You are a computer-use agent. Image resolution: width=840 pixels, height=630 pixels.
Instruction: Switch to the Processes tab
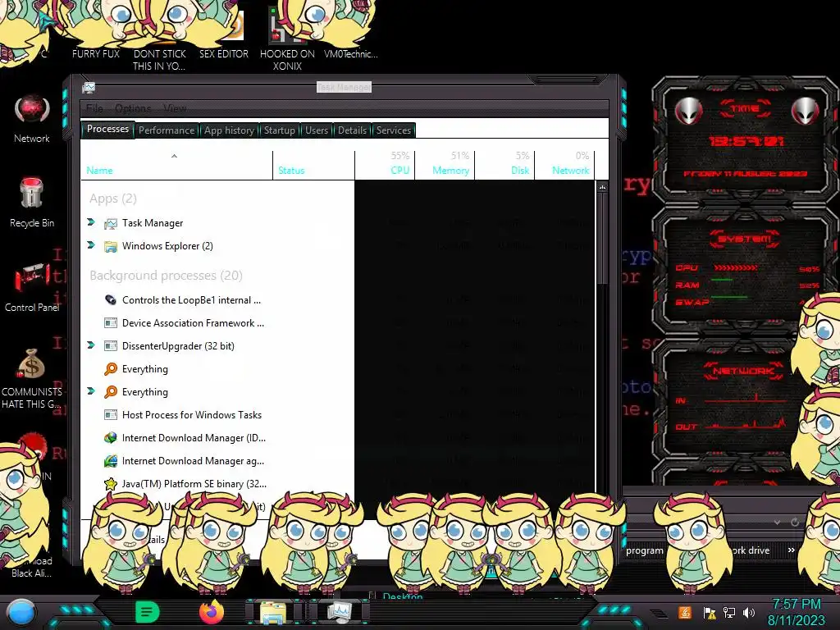[107, 129]
